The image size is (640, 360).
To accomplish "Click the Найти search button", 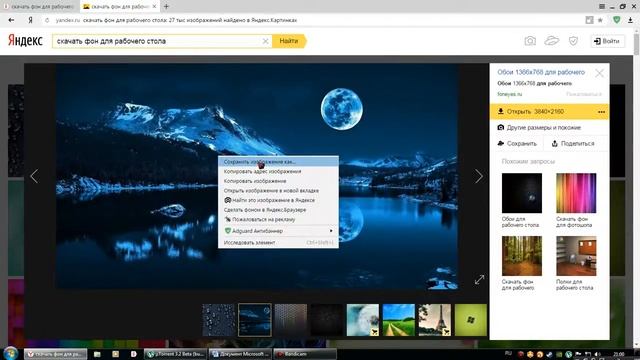I will coord(289,41).
